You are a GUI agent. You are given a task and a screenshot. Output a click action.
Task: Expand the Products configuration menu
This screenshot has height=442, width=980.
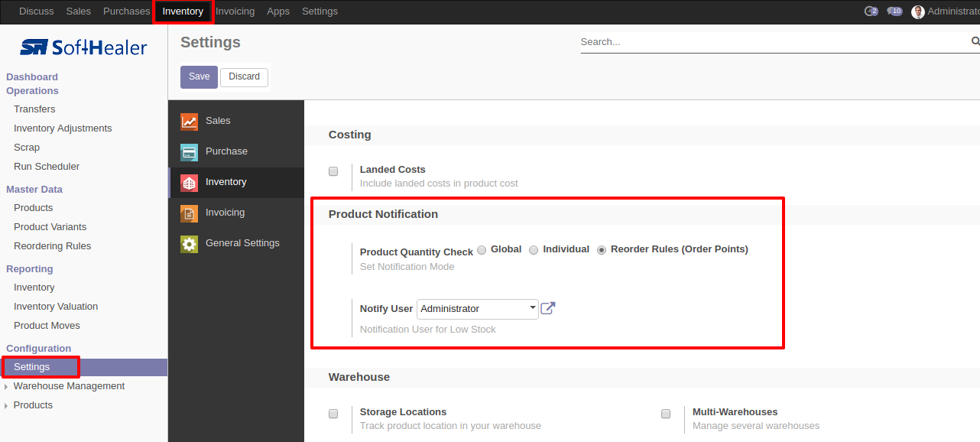coord(33,405)
